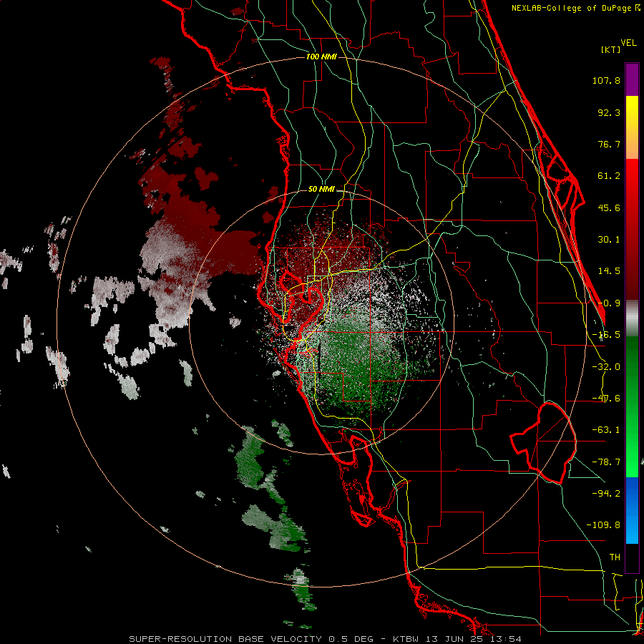Click the 45.6 value on velocity scale

(609, 208)
